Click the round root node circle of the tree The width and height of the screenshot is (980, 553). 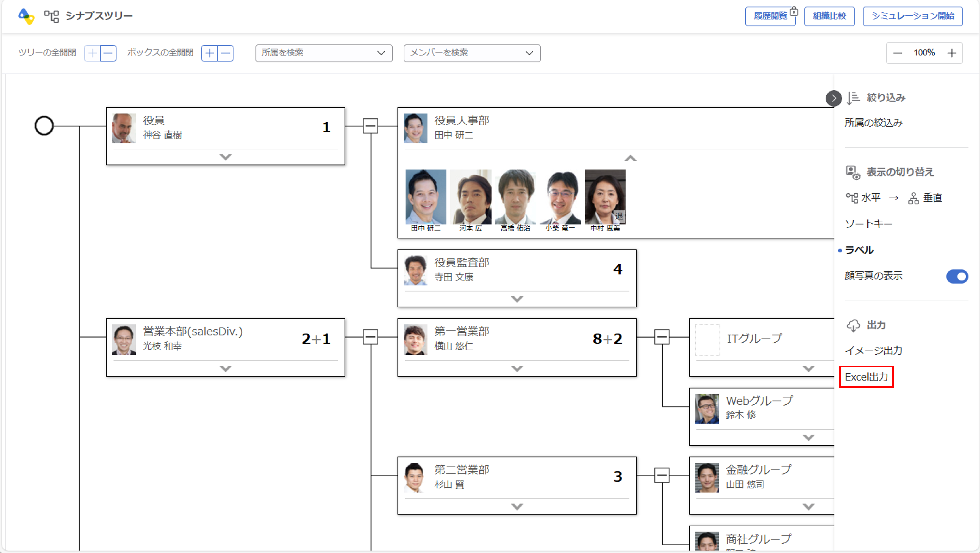(44, 126)
